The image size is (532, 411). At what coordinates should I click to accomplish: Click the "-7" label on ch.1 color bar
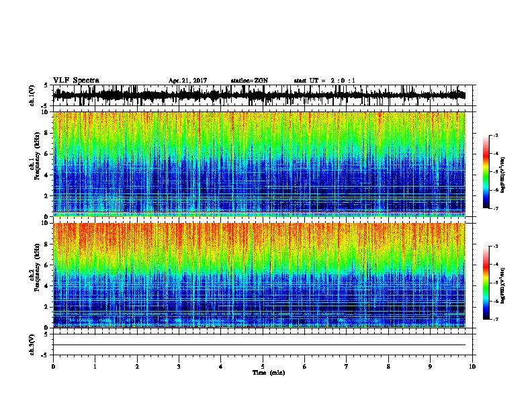pos(495,208)
